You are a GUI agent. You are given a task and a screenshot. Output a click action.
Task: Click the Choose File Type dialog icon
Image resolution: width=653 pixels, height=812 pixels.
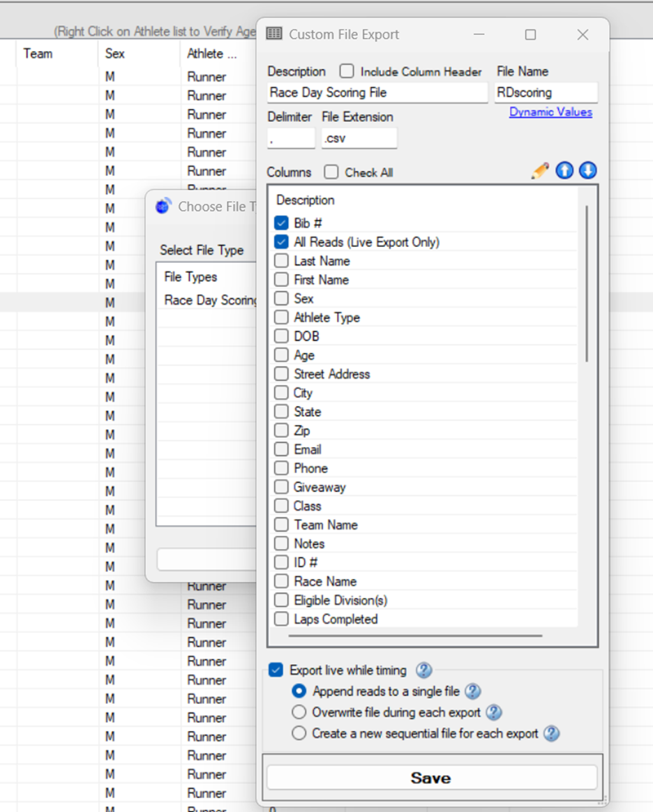point(163,206)
